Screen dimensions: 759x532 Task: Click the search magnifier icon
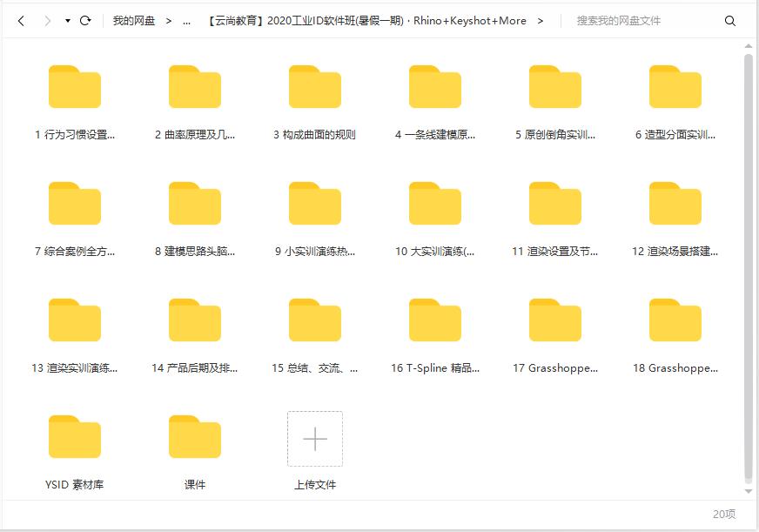[x=730, y=21]
